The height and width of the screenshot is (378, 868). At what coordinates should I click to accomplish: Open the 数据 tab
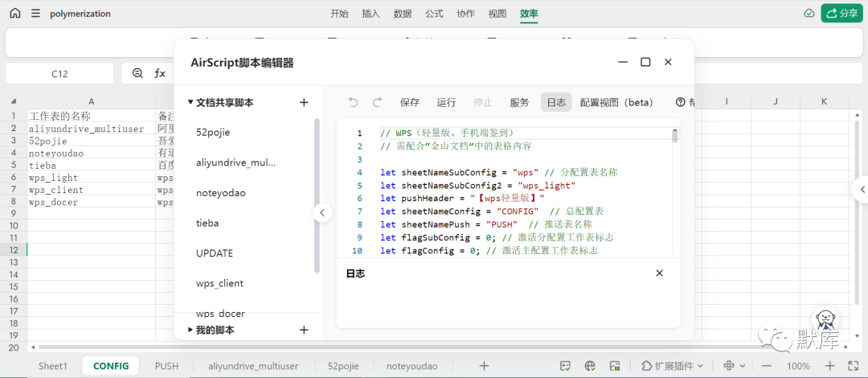[403, 14]
